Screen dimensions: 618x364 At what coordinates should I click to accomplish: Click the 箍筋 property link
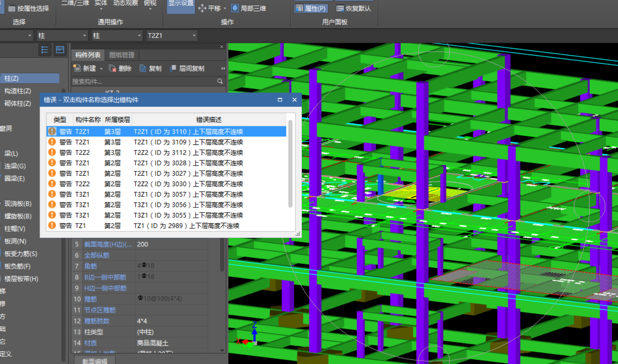pos(91,299)
